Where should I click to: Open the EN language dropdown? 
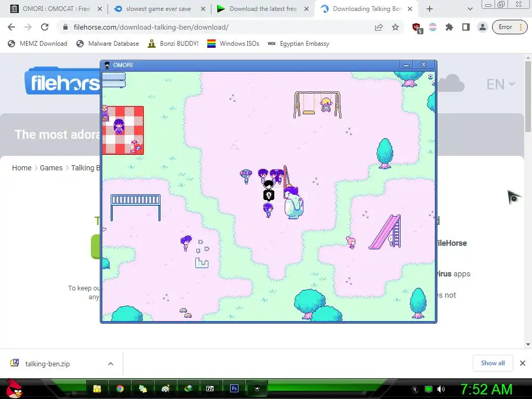coord(500,84)
